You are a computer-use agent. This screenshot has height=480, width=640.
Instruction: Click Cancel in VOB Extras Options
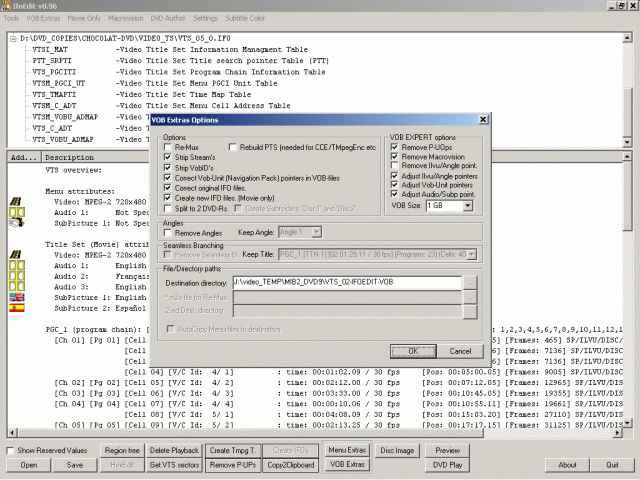[460, 351]
